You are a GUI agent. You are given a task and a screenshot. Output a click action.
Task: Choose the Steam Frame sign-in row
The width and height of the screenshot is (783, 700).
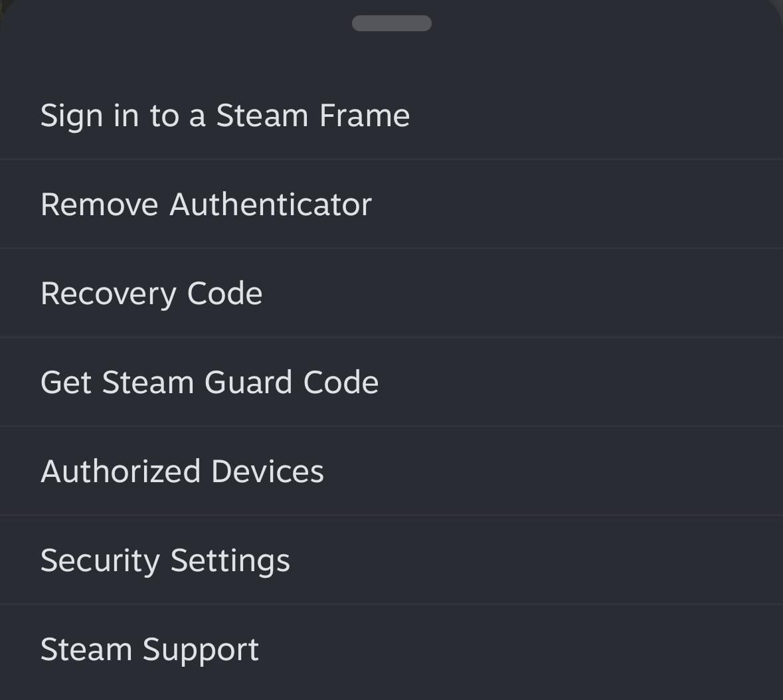coord(225,116)
